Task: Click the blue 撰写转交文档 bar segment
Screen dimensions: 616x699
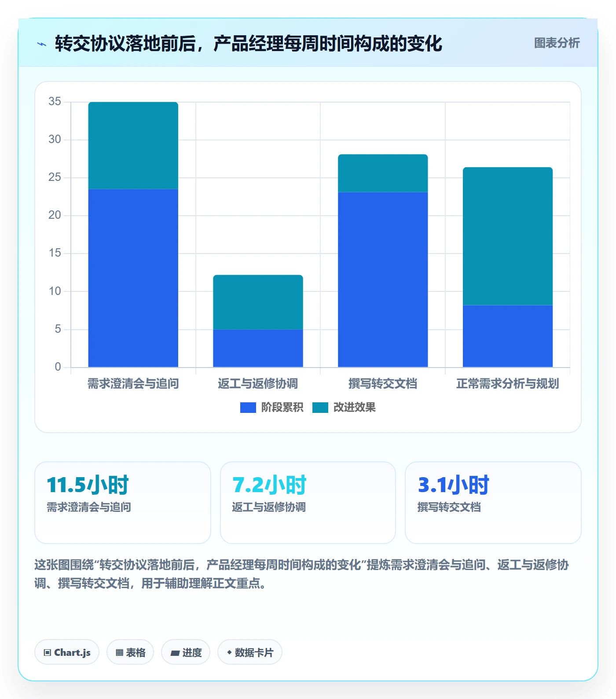Action: (x=383, y=280)
